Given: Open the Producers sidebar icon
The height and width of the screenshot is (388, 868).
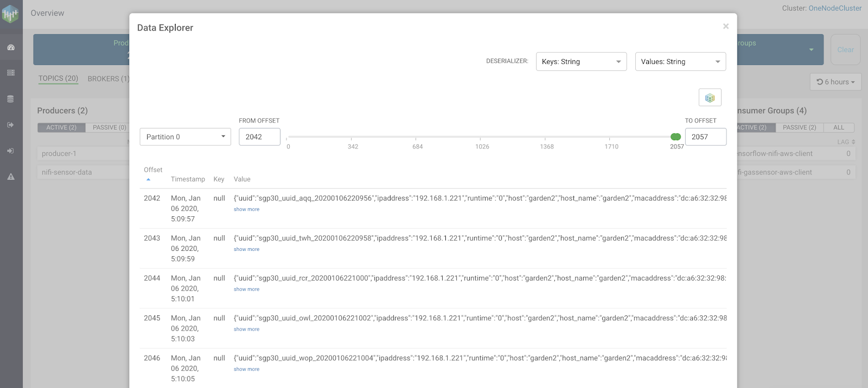Looking at the screenshot, I should pyautogui.click(x=11, y=125).
